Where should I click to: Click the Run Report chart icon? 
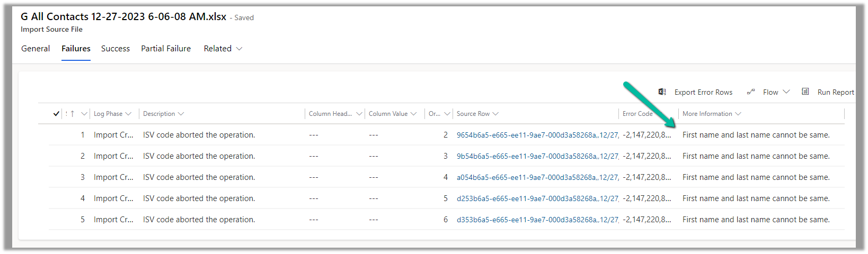pos(805,92)
